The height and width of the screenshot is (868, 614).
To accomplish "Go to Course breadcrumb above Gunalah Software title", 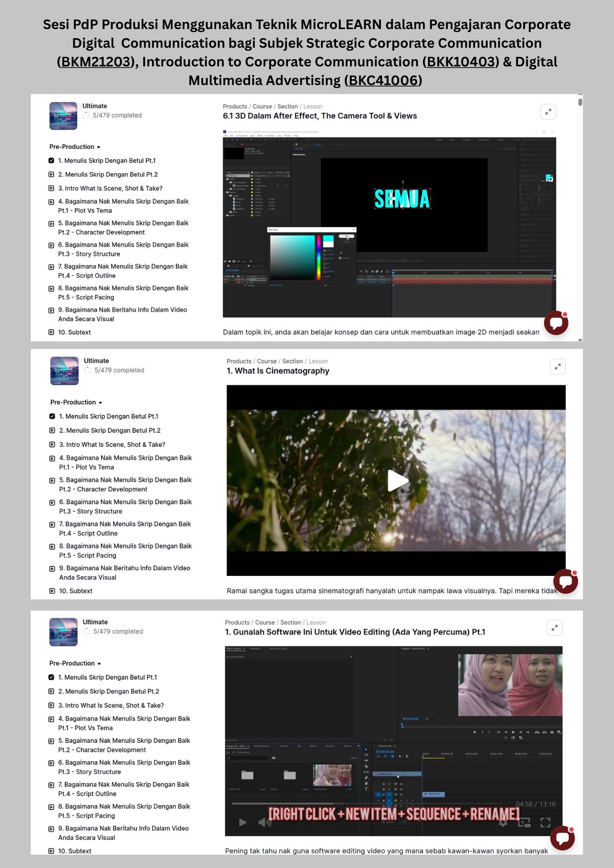I will click(265, 622).
